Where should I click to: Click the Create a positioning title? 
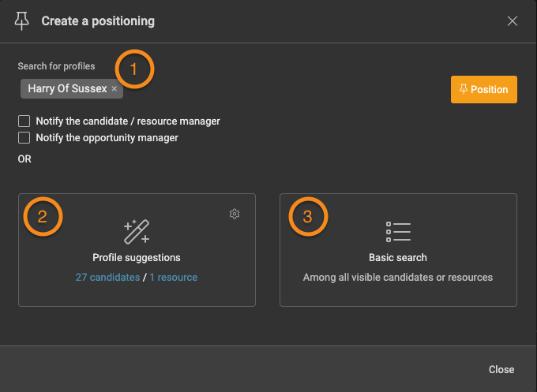pyautogui.click(x=98, y=21)
